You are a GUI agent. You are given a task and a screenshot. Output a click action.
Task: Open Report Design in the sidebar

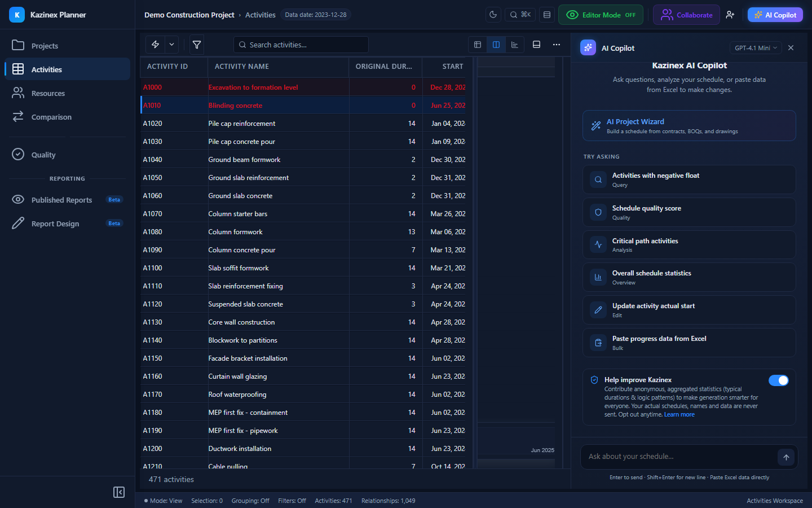(x=67, y=224)
